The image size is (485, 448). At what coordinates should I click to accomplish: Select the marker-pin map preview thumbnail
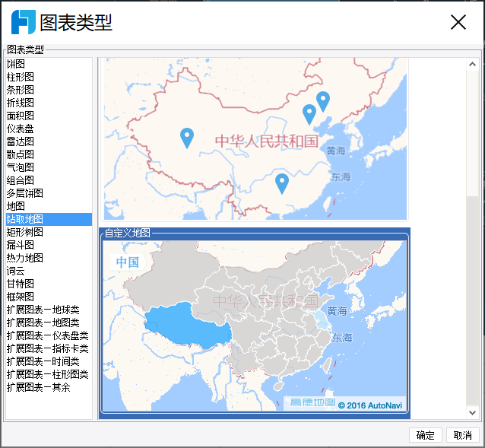(255, 138)
